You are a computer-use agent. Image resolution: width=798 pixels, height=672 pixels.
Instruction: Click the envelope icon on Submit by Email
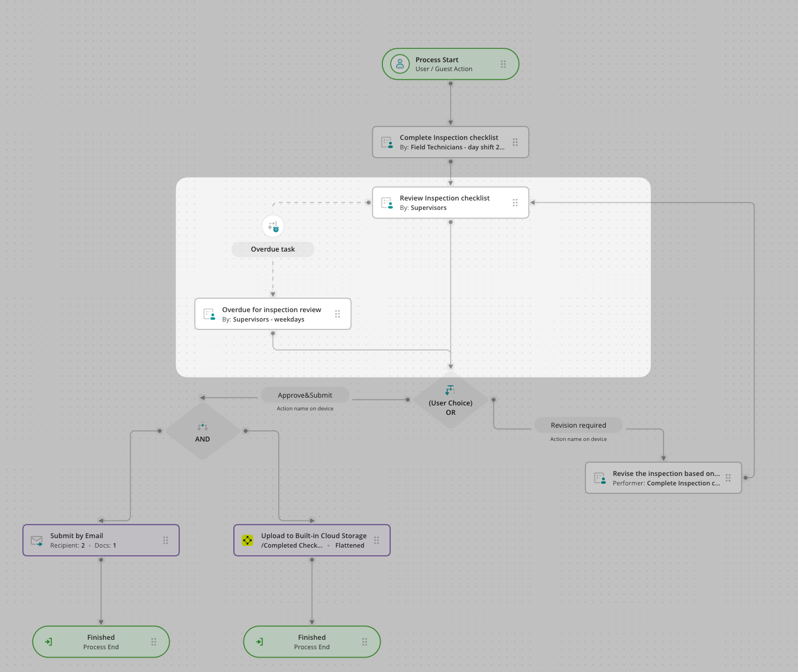37,540
